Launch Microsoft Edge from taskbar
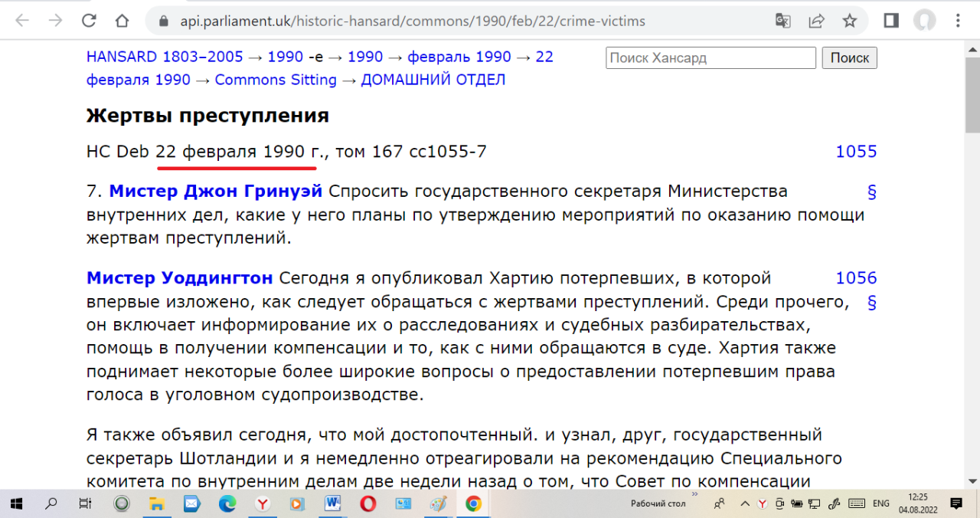The width and height of the screenshot is (980, 518). pyautogui.click(x=227, y=503)
